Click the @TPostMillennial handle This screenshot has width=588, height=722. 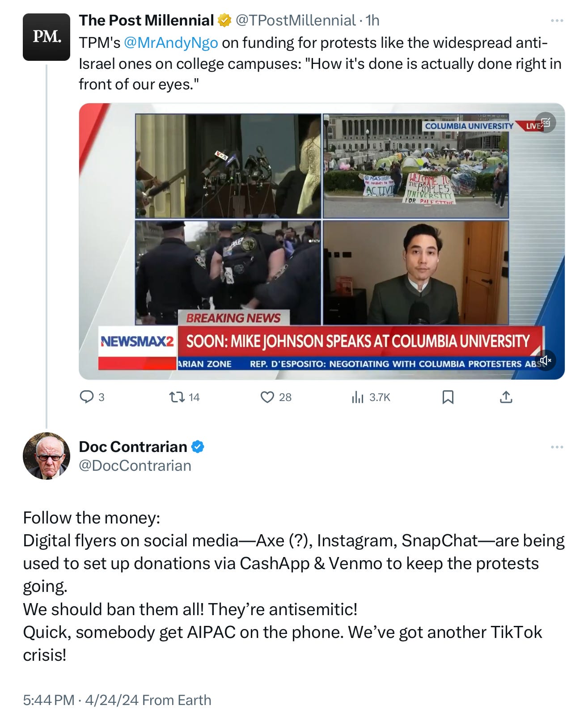pyautogui.click(x=296, y=20)
